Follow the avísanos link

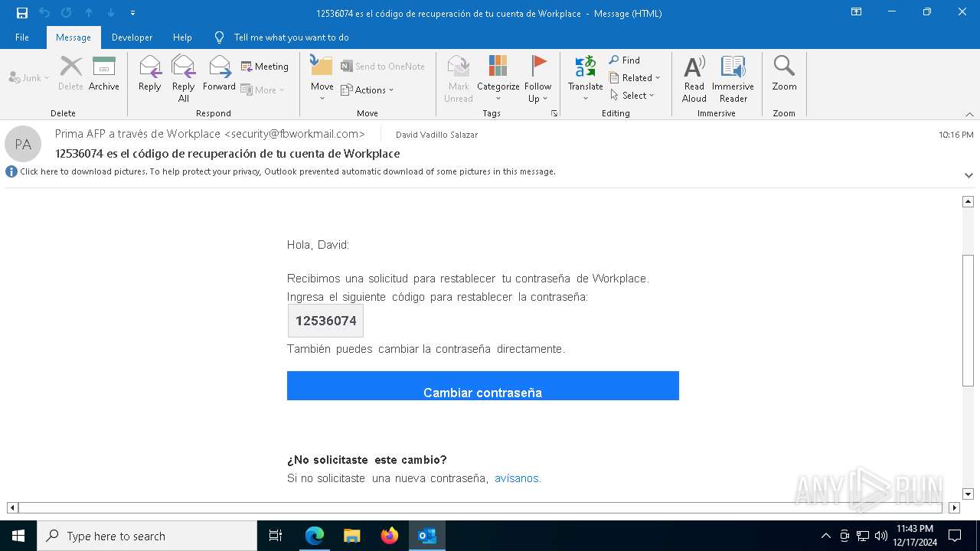click(518, 478)
